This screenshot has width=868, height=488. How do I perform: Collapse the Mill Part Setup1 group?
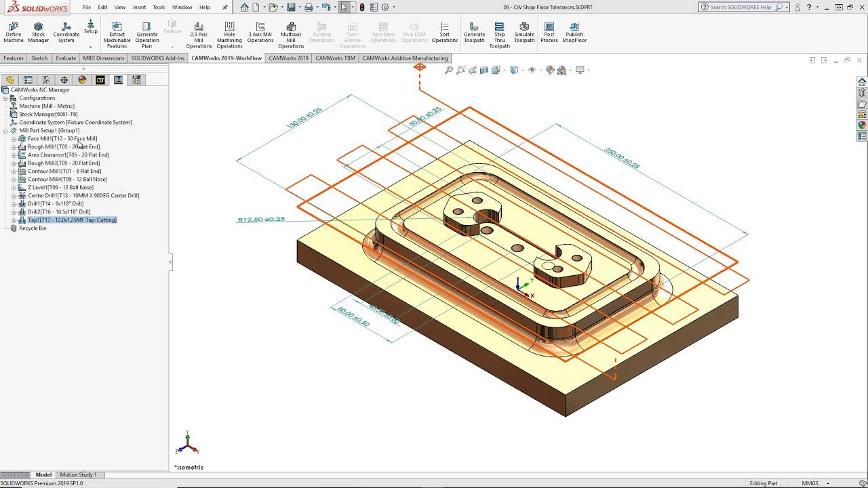pos(5,131)
